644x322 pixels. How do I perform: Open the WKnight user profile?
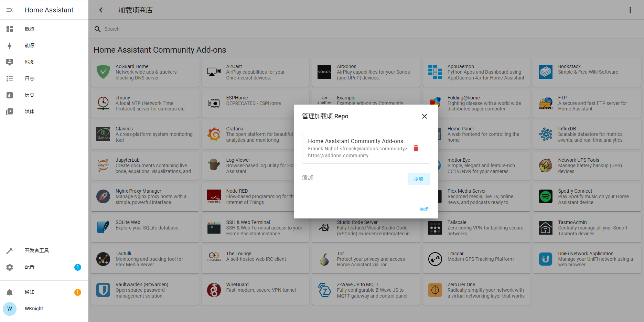[x=34, y=309]
